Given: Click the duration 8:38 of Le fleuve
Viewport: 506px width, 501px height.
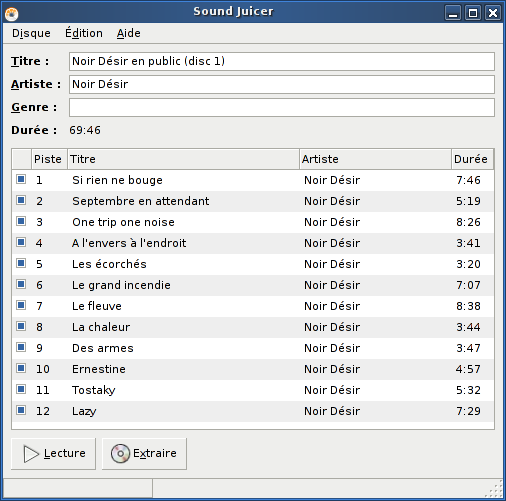Looking at the screenshot, I should (x=468, y=306).
